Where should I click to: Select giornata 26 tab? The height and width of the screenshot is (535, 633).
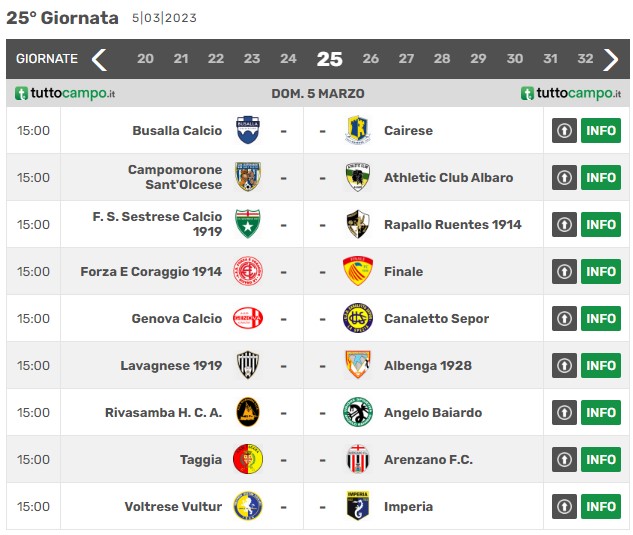pos(371,59)
